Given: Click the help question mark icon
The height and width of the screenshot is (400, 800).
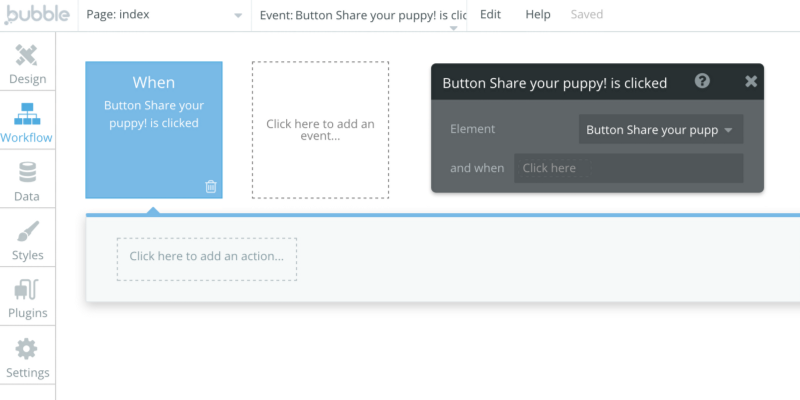Looking at the screenshot, I should (x=703, y=82).
